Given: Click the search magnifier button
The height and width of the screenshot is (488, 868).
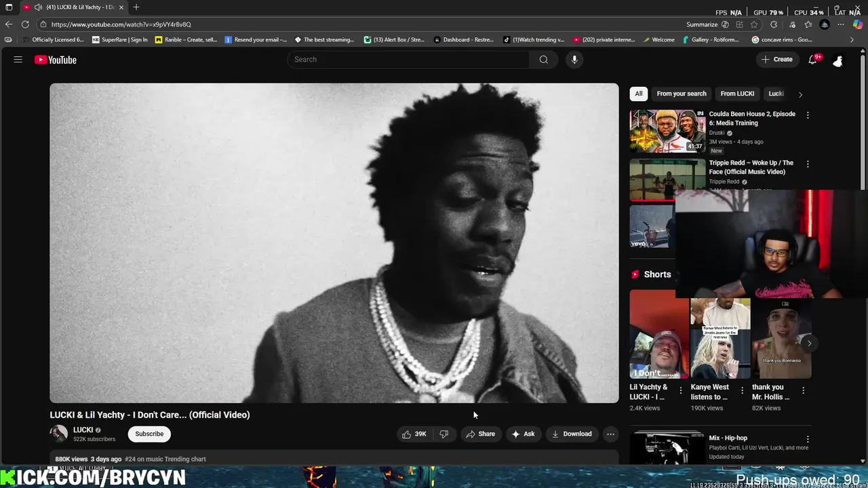Looking at the screenshot, I should click(x=543, y=60).
